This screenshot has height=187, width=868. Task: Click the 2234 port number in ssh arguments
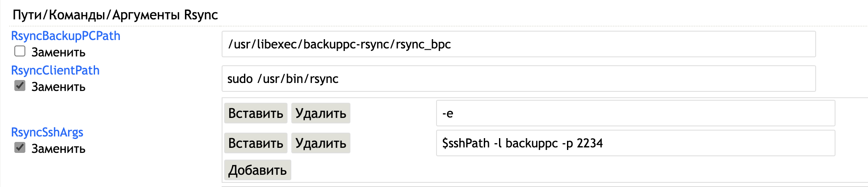click(589, 143)
